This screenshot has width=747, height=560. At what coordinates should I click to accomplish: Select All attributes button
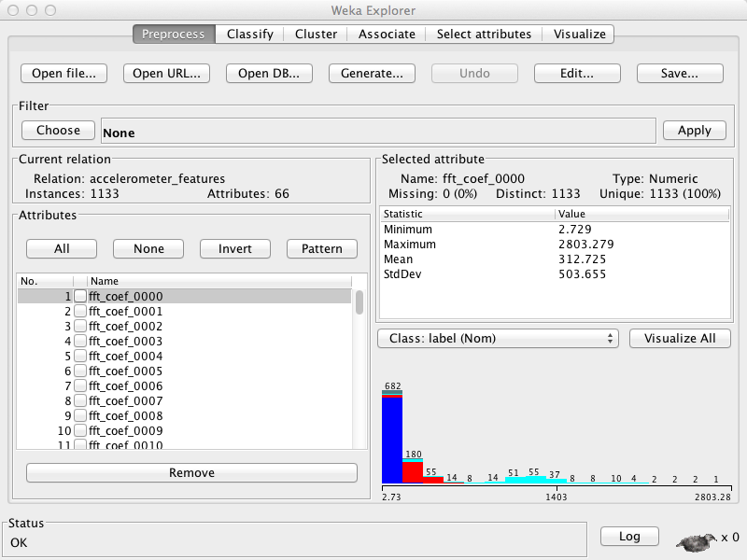(62, 248)
